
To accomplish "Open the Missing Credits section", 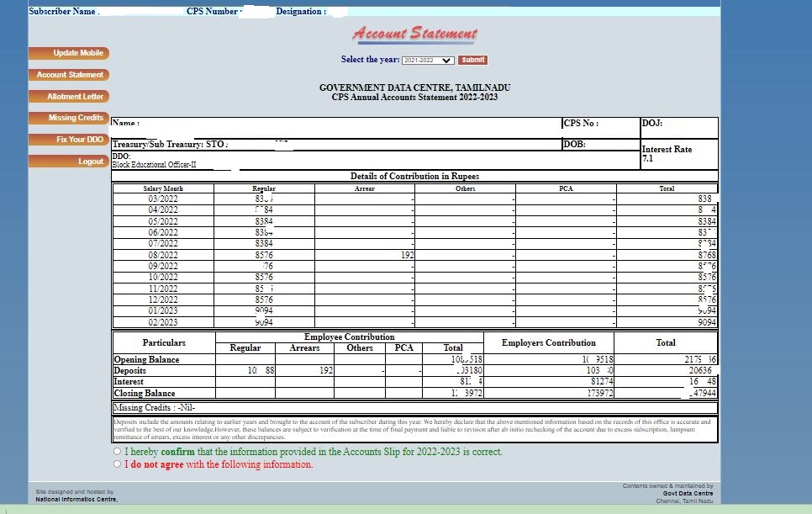I will [69, 118].
